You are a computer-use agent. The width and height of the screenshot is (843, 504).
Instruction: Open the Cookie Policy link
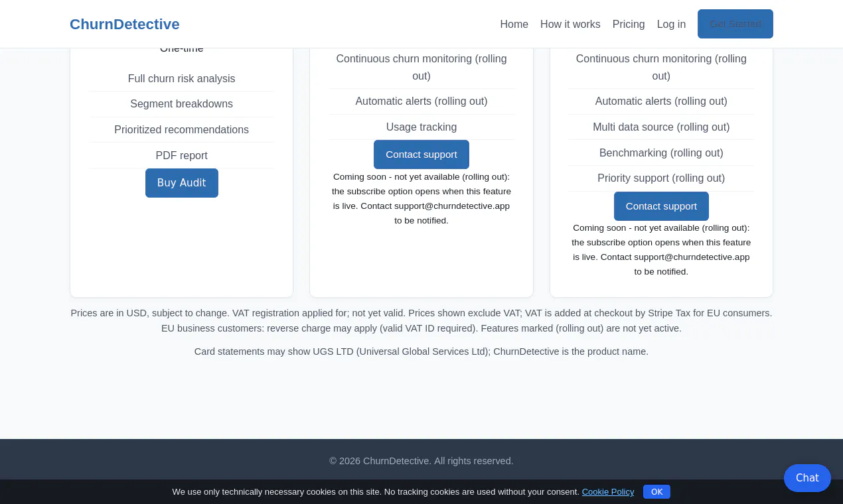pos(608,492)
